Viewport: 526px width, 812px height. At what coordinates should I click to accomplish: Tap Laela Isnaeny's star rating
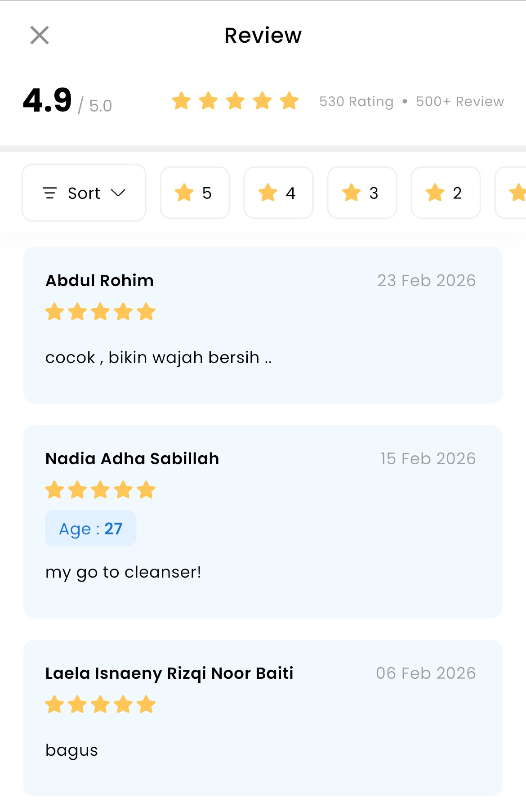click(100, 704)
